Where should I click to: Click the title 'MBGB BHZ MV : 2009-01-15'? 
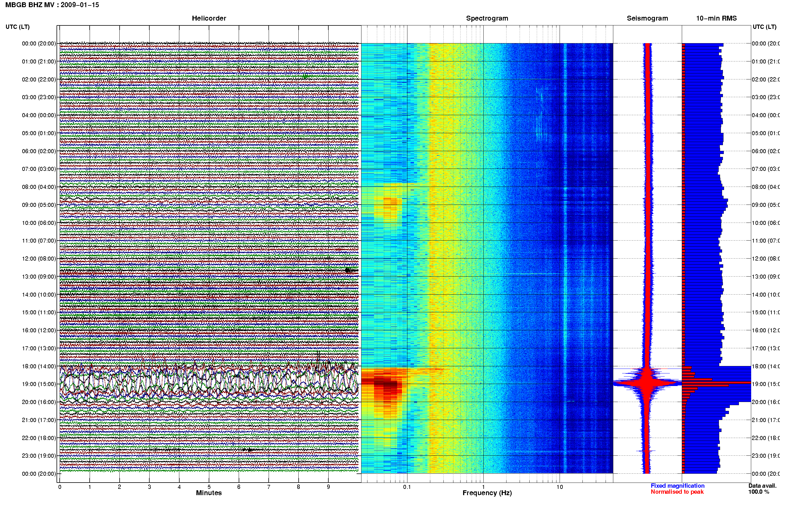click(52, 5)
